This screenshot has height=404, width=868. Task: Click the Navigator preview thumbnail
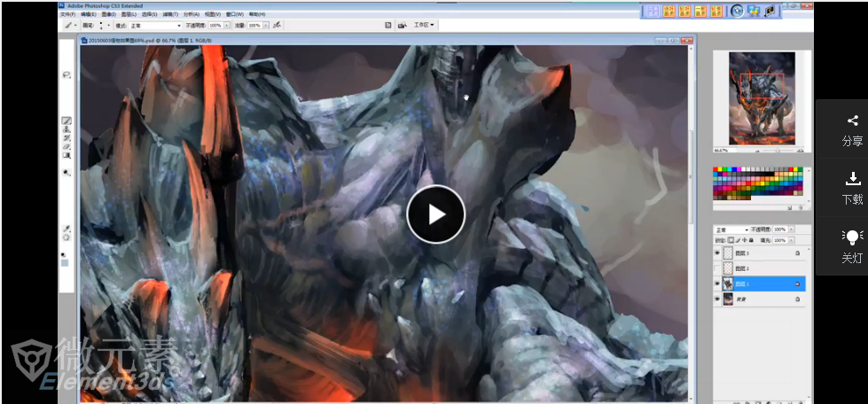point(762,98)
